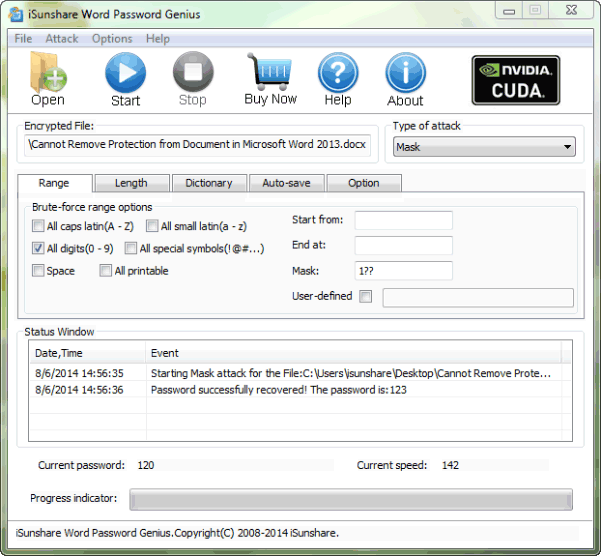This screenshot has width=601, height=556.
Task: Click the Start from input field
Action: [x=404, y=220]
